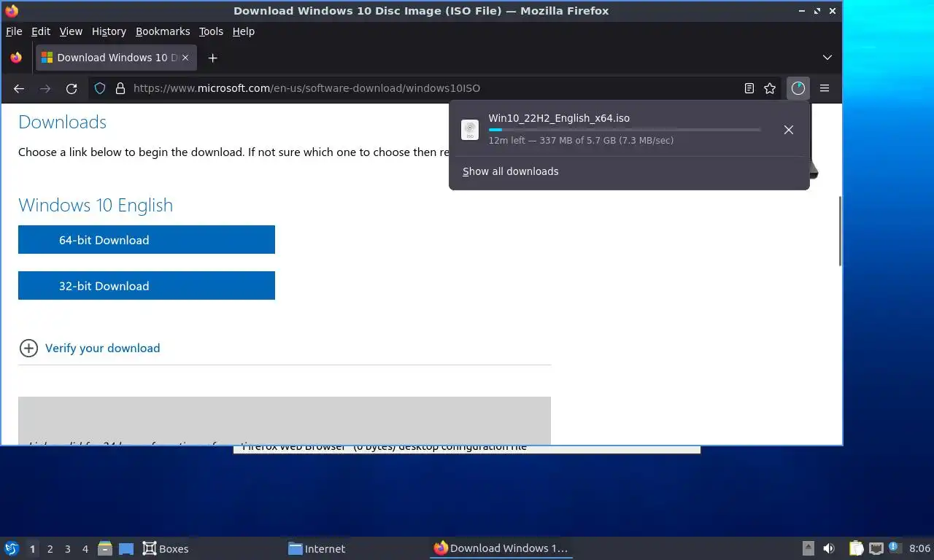934x560 pixels.
Task: Click the download progress bar
Action: [625, 130]
